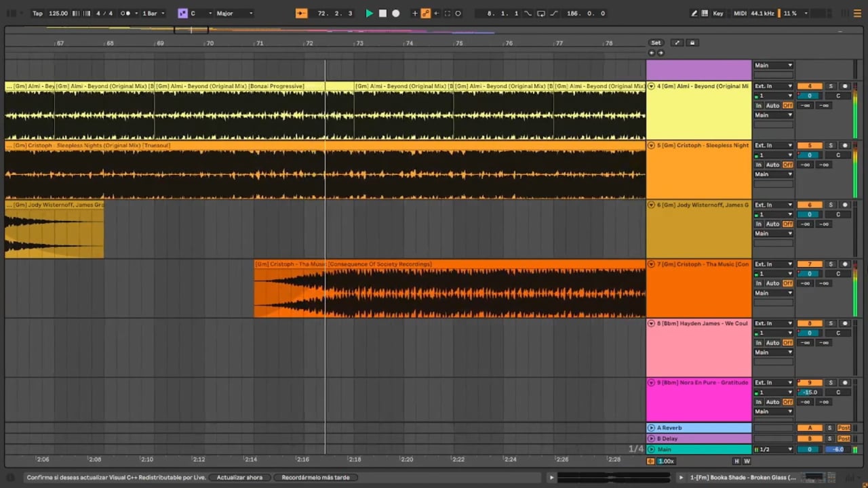
Task: Click the 1.00x playback speed value
Action: pyautogui.click(x=666, y=462)
